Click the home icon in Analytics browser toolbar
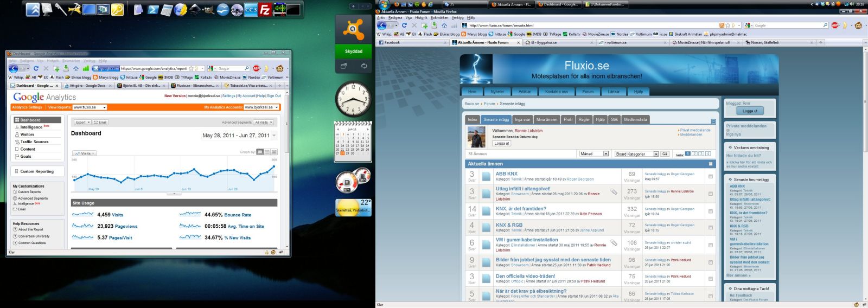 (x=76, y=69)
